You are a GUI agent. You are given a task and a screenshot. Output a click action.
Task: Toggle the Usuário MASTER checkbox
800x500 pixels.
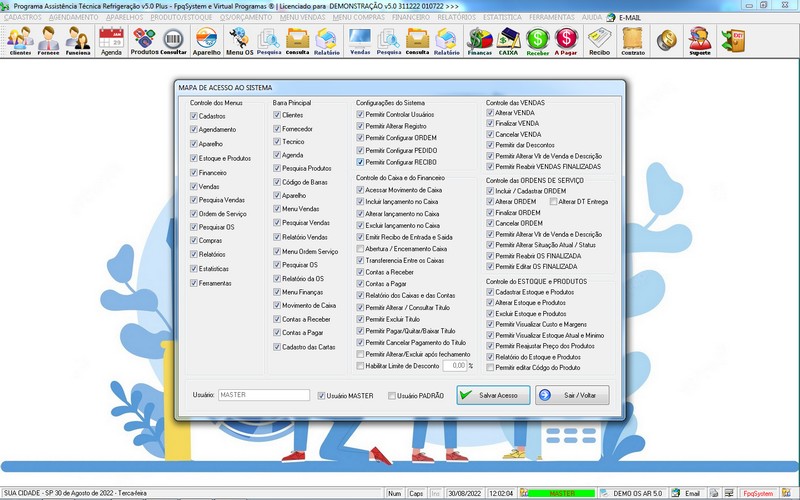point(321,396)
